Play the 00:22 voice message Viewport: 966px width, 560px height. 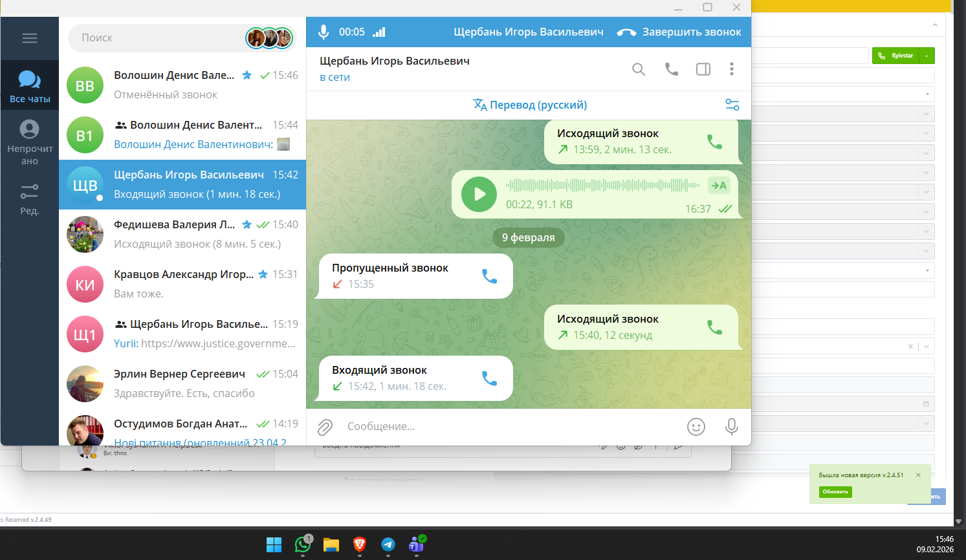click(479, 194)
